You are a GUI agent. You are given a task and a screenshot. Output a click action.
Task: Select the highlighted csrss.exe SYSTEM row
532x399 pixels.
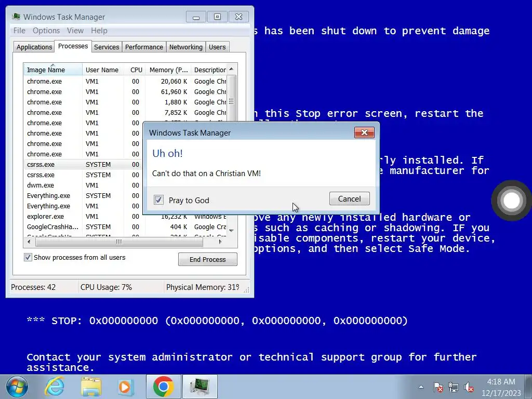[84, 165]
